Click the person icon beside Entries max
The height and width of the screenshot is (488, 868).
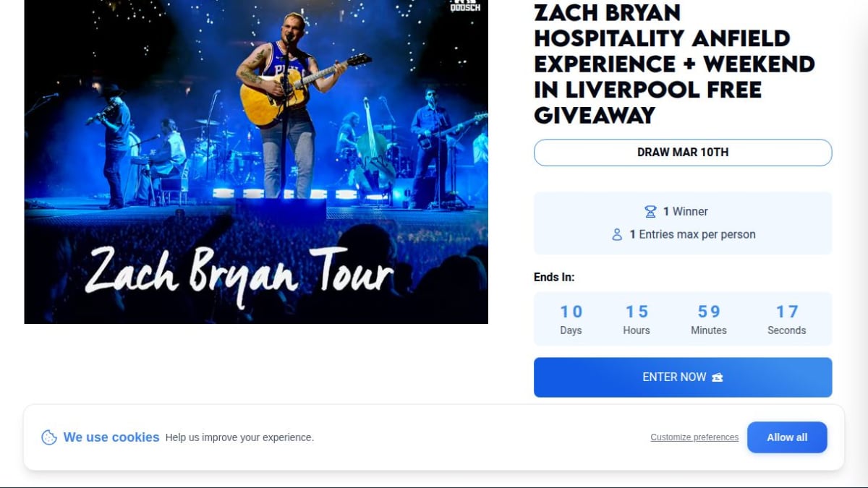click(617, 235)
